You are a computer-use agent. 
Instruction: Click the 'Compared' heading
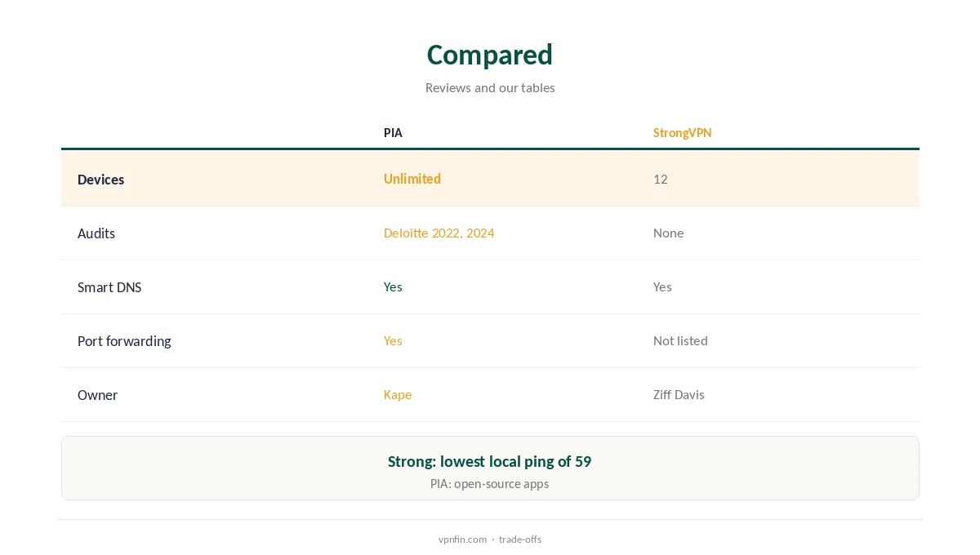490,55
